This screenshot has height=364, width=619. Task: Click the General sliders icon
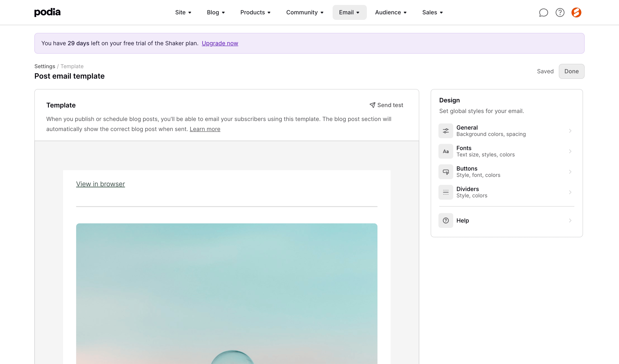[x=446, y=131]
